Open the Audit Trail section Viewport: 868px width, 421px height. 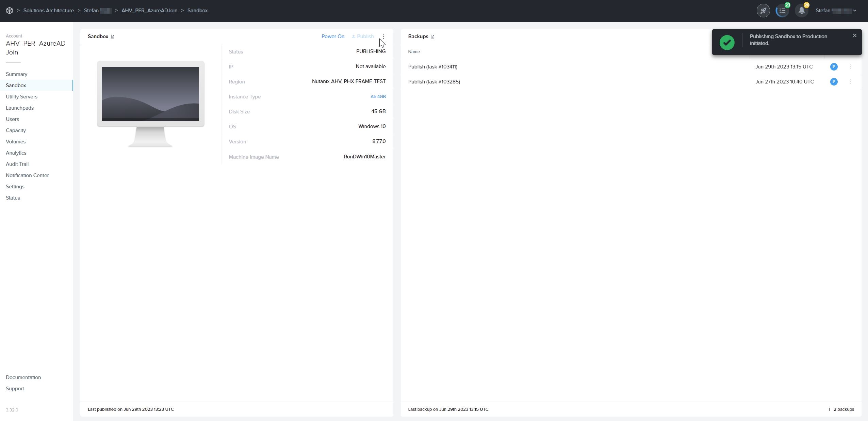pos(17,164)
